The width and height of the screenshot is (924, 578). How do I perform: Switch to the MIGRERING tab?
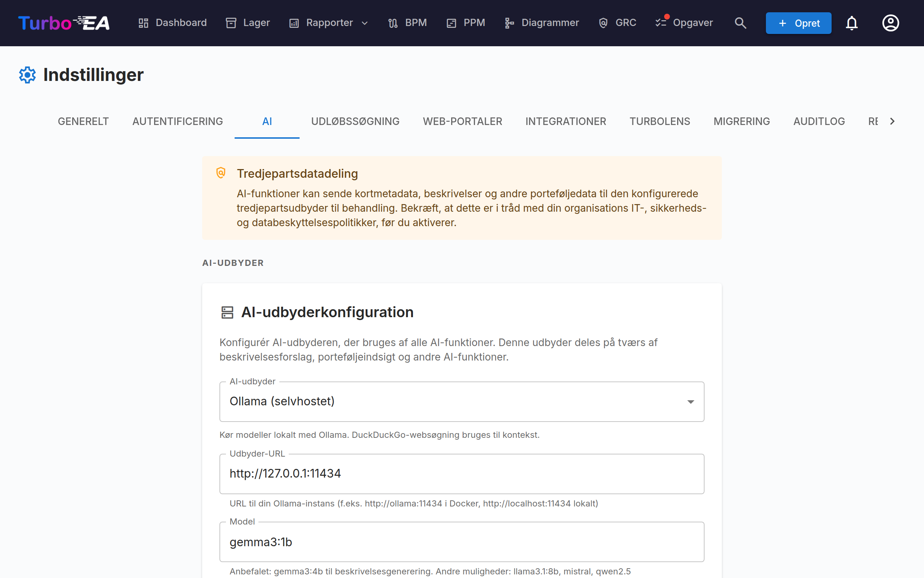pyautogui.click(x=741, y=121)
